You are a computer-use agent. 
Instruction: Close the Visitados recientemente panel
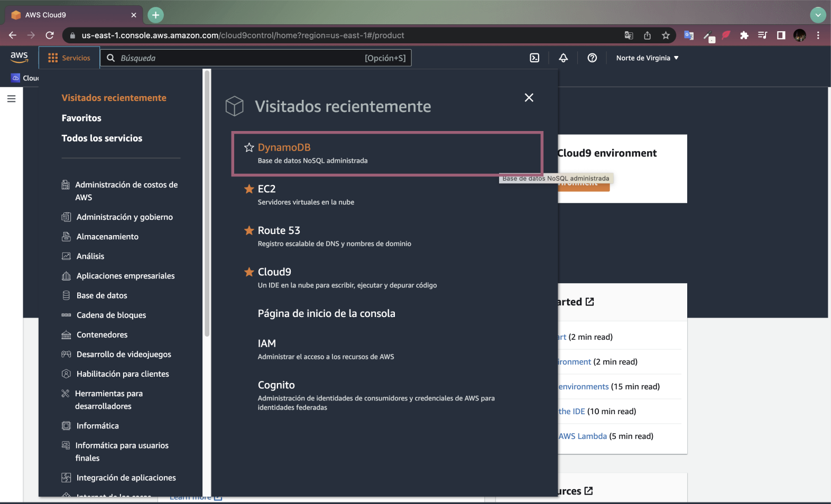tap(529, 98)
